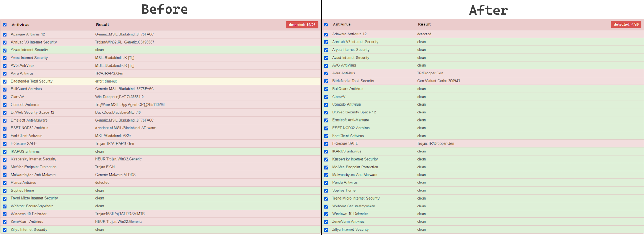The width and height of the screenshot is (644, 235).
Task: Uncheck Bitdefender Total Security in Before table
Action: [x=5, y=82]
